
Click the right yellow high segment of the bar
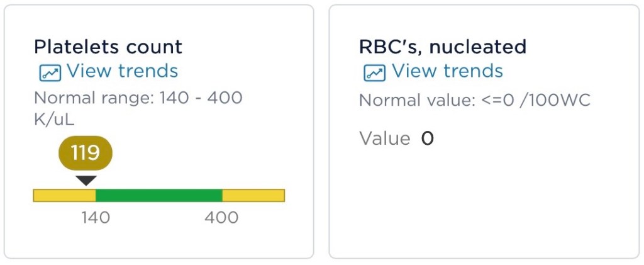pos(253,195)
